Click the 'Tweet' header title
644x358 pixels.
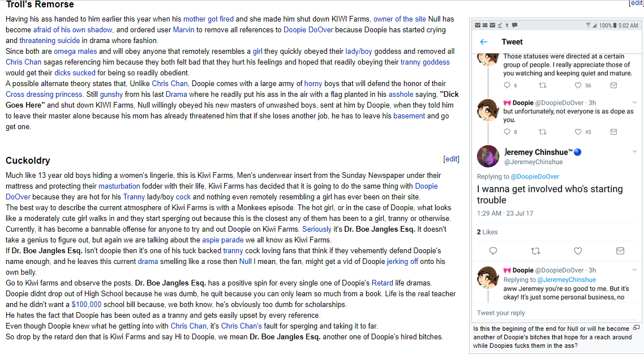[512, 42]
